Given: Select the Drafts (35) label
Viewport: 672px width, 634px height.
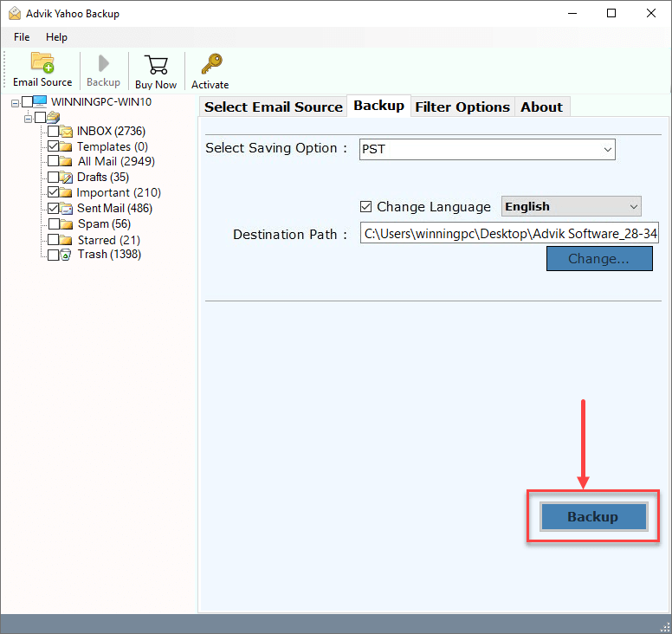Looking at the screenshot, I should (x=103, y=177).
